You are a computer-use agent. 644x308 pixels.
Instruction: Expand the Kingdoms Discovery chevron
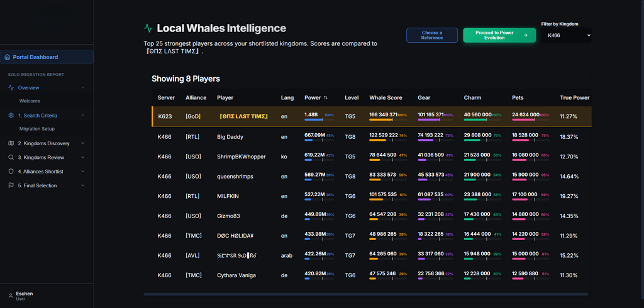click(x=82, y=143)
